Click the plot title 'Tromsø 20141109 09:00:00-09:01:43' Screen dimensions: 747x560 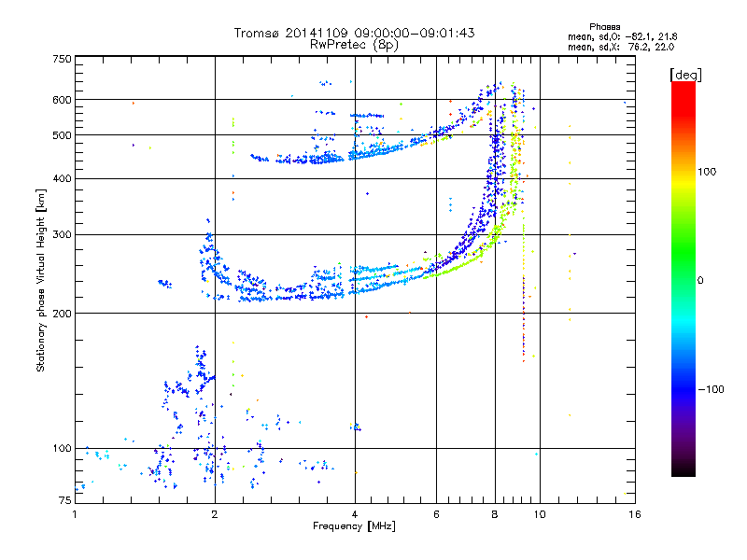point(354,33)
